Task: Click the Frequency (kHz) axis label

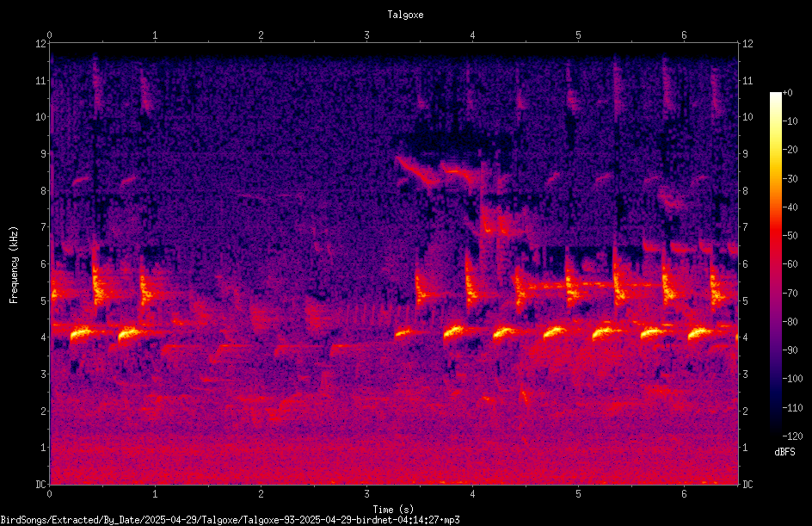Action: (x=14, y=265)
